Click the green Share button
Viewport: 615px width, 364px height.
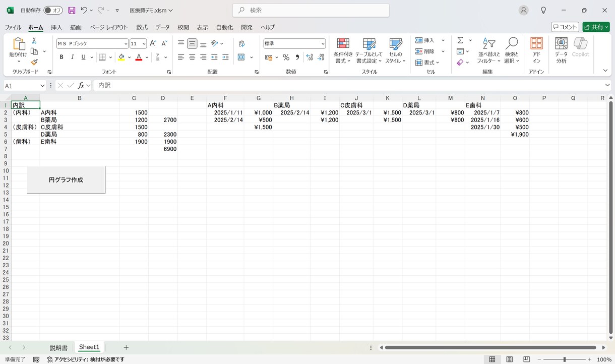coord(596,27)
